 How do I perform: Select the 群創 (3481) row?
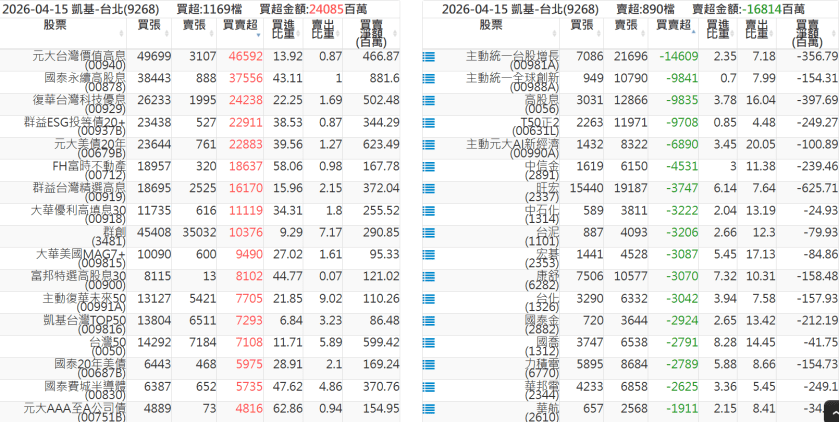point(78,233)
